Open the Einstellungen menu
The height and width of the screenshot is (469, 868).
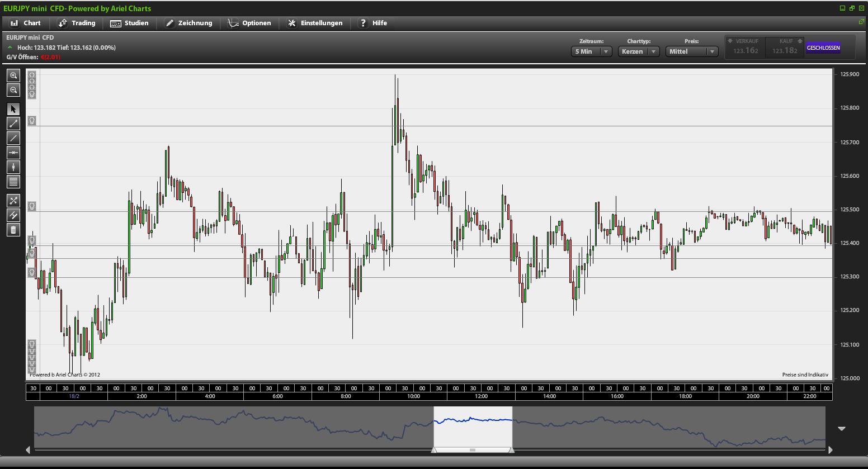[x=315, y=23]
